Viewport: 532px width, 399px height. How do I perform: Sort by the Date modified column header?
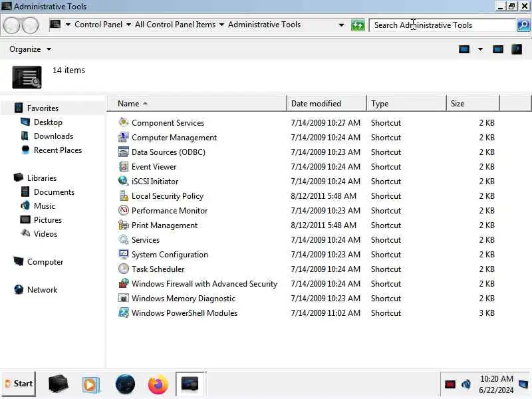327,104
